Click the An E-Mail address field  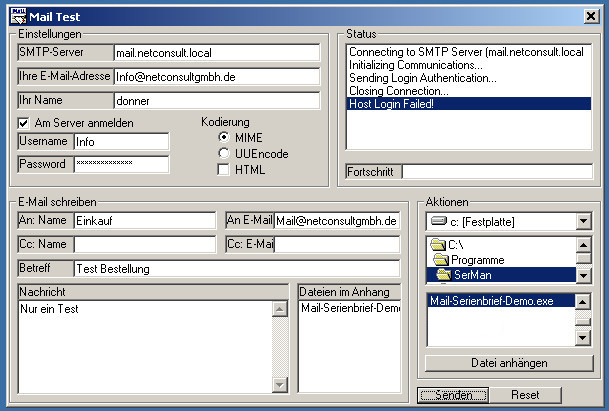(x=337, y=221)
